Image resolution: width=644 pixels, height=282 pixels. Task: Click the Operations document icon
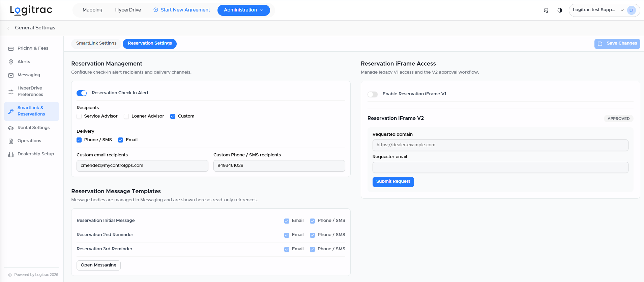[11, 141]
